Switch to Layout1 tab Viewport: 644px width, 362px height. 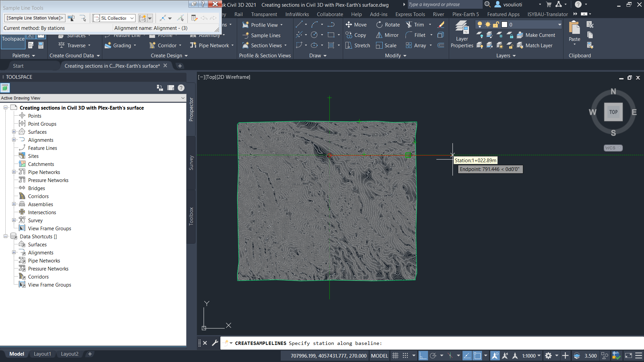pyautogui.click(x=42, y=354)
